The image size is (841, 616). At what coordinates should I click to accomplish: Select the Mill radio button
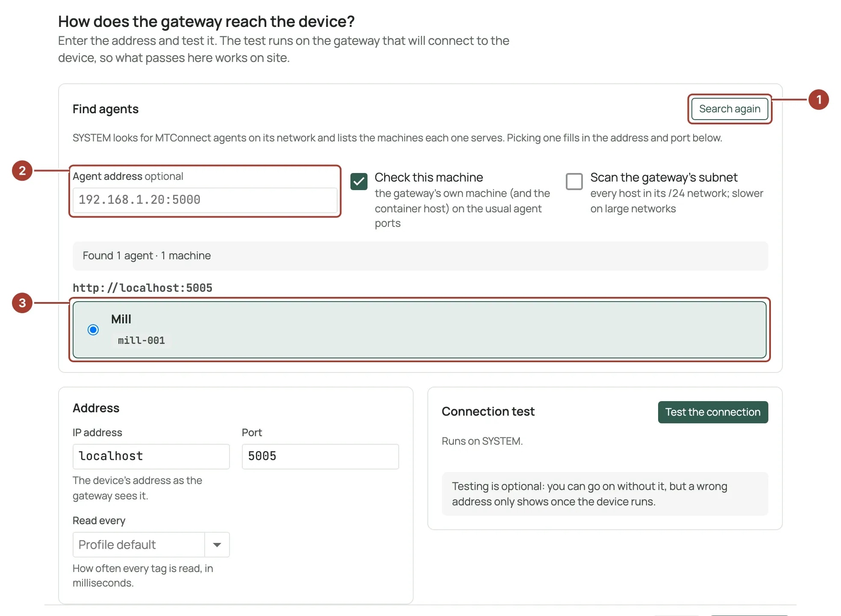click(x=93, y=330)
